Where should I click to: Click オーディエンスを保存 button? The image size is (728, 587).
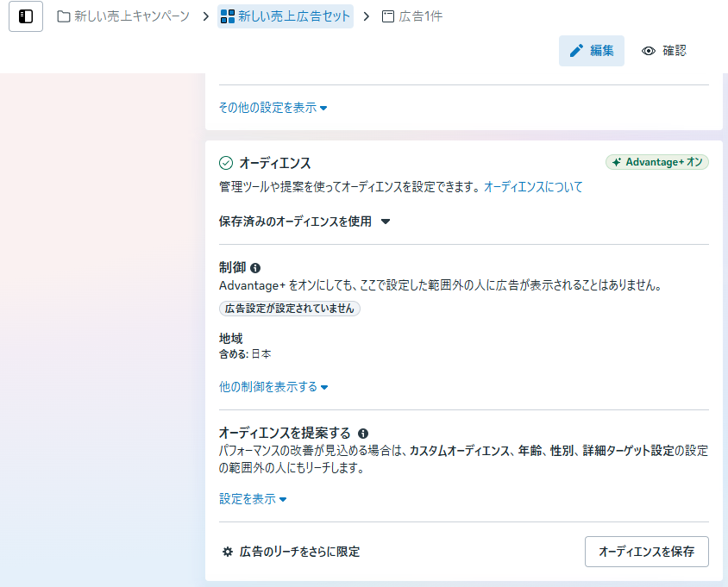coord(646,552)
